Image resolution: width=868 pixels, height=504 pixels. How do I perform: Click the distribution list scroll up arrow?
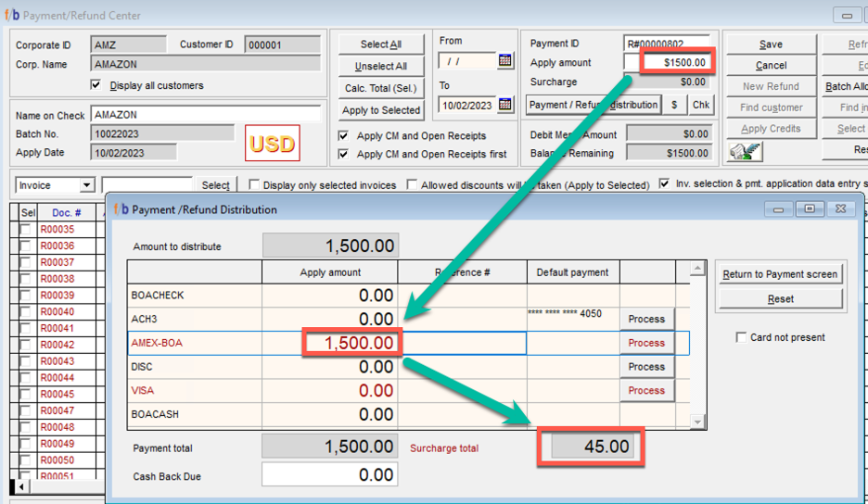coord(698,270)
